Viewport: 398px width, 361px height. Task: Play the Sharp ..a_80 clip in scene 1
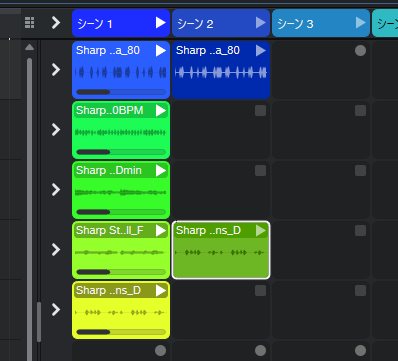[161, 51]
